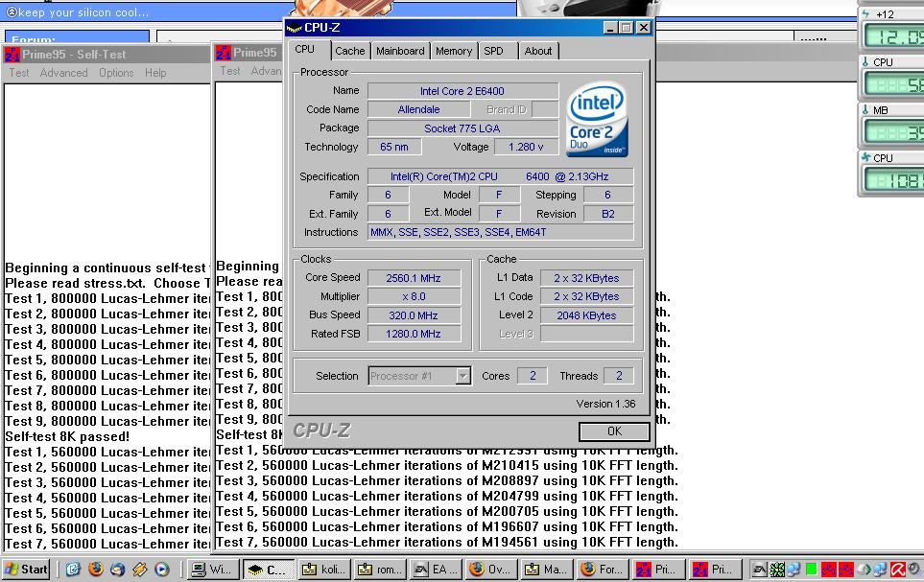924x582 pixels.
Task: Open the Windows Start menu
Action: tap(26, 569)
